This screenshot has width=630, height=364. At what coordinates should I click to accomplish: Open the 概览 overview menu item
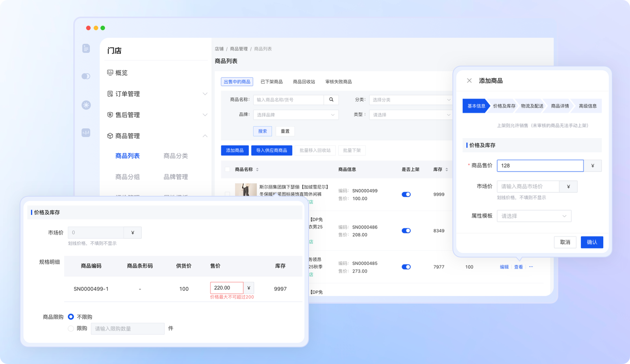tap(121, 73)
